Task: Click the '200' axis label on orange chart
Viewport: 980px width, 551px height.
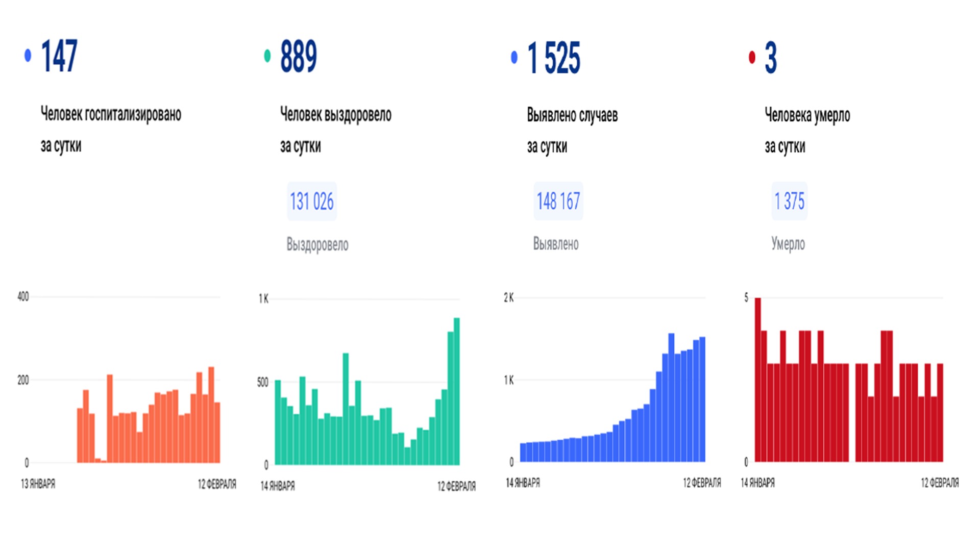Action: pyautogui.click(x=23, y=380)
